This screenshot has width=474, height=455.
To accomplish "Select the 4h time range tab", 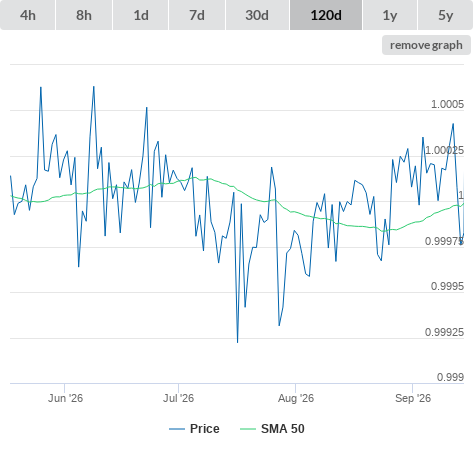I will click(27, 15).
